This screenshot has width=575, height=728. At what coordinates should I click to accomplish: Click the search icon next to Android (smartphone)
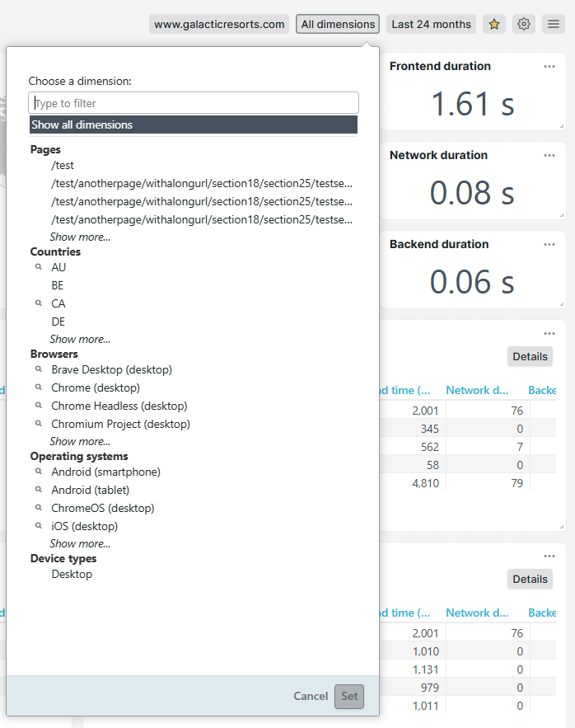click(37, 472)
